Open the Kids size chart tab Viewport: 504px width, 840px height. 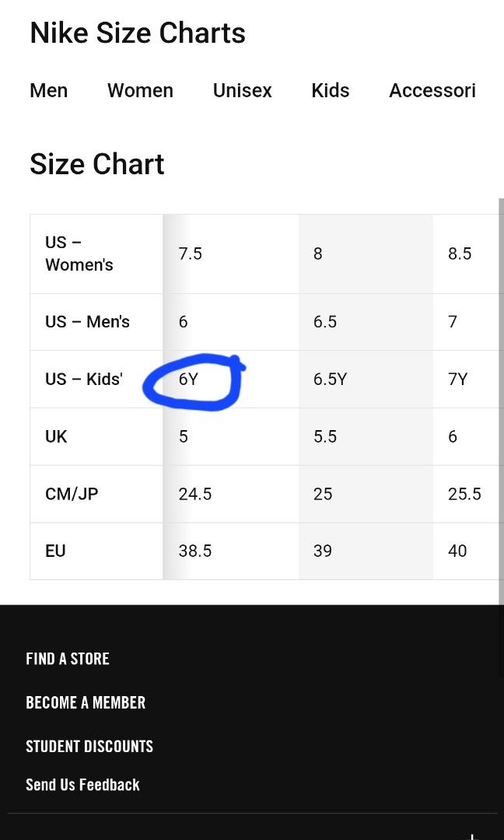(x=331, y=90)
